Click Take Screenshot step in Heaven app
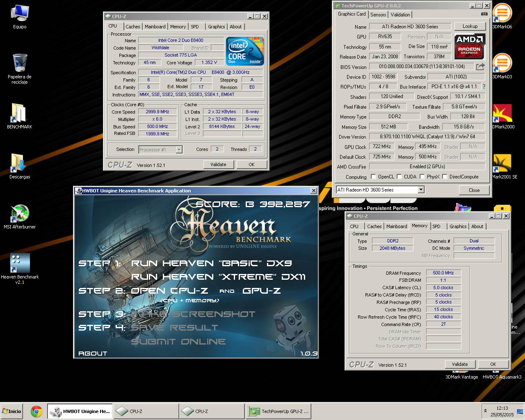525x420 pixels. (x=193, y=314)
